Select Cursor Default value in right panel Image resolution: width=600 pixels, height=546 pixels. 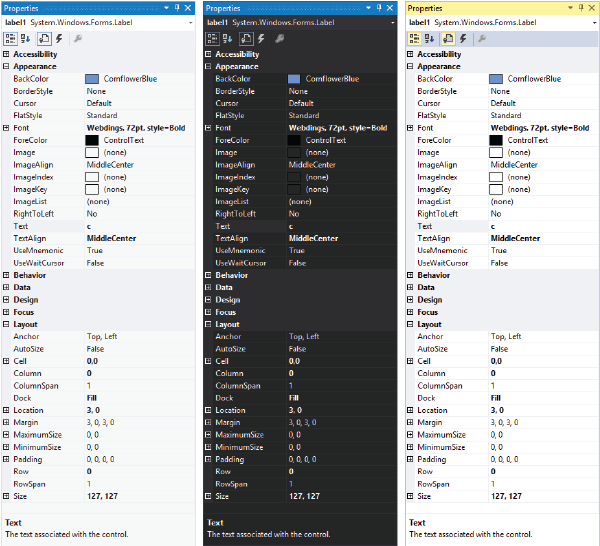503,103
